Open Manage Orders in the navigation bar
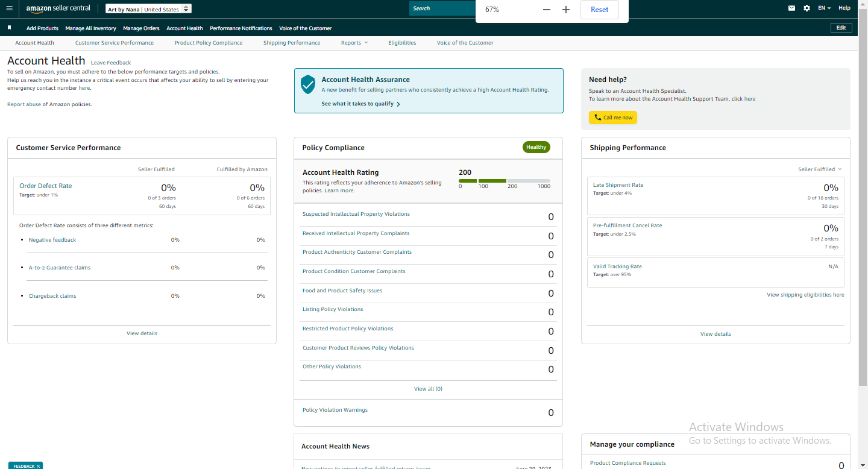868x469 pixels. click(x=141, y=28)
